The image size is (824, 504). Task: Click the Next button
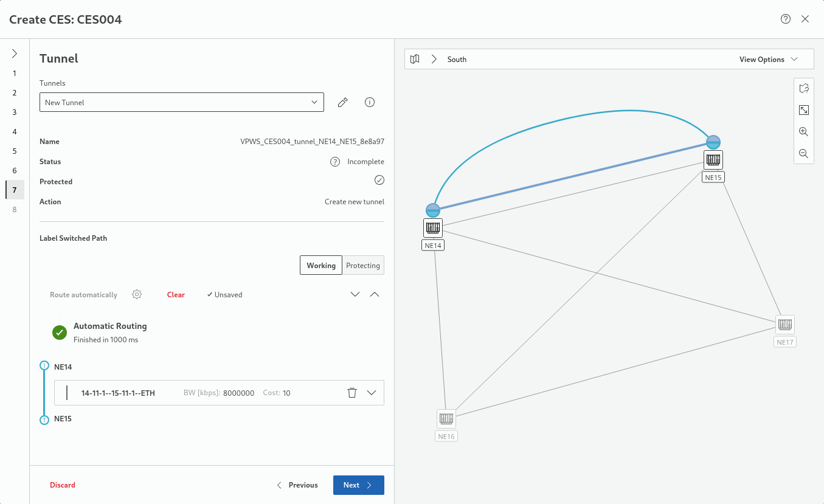pos(358,485)
